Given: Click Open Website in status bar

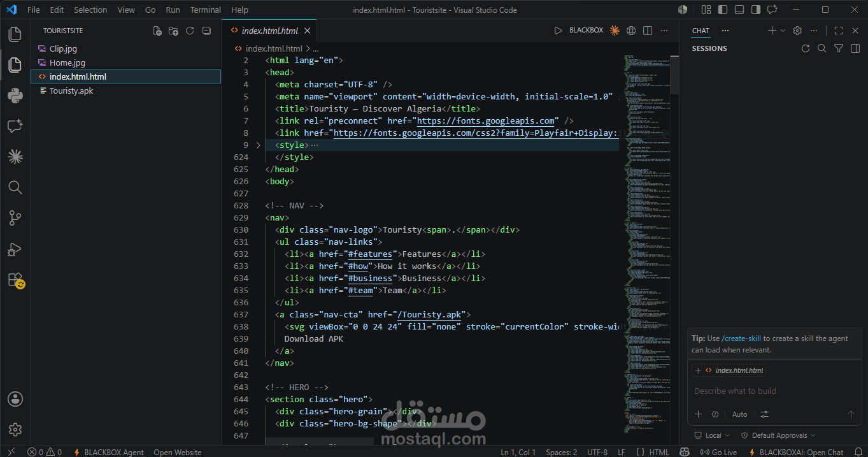Looking at the screenshot, I should tap(178, 452).
